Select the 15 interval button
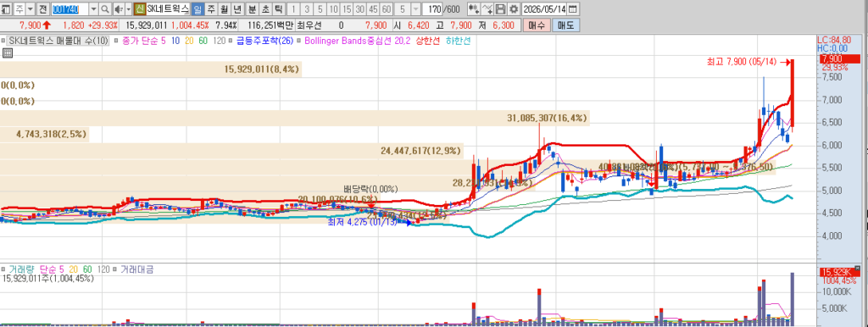The height and width of the screenshot is (327, 868). (347, 9)
